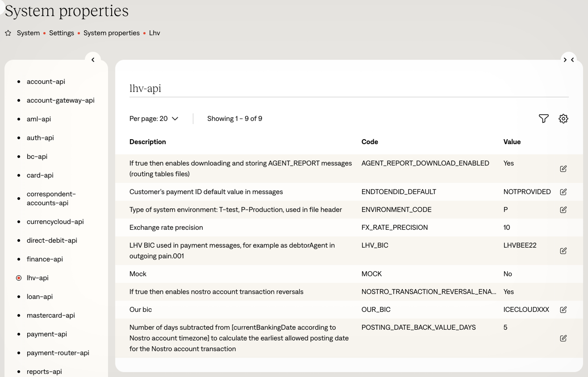Click the Description column header

pyautogui.click(x=148, y=142)
